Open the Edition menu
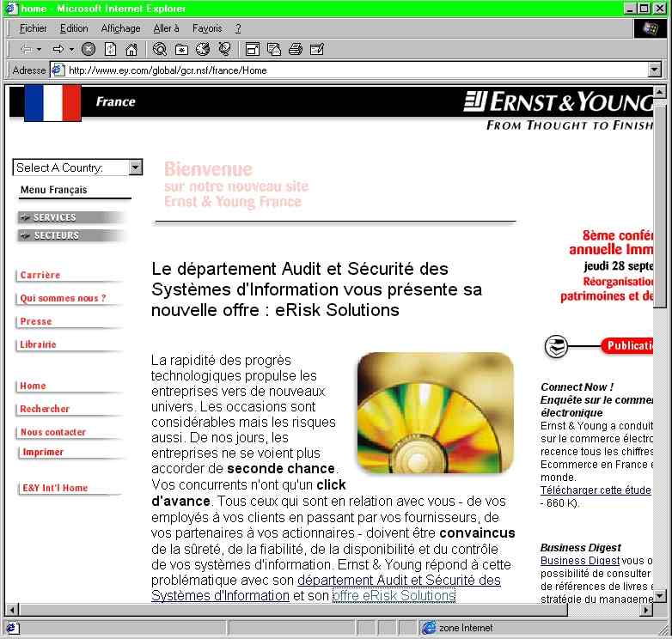The height and width of the screenshot is (639, 672). pyautogui.click(x=74, y=28)
